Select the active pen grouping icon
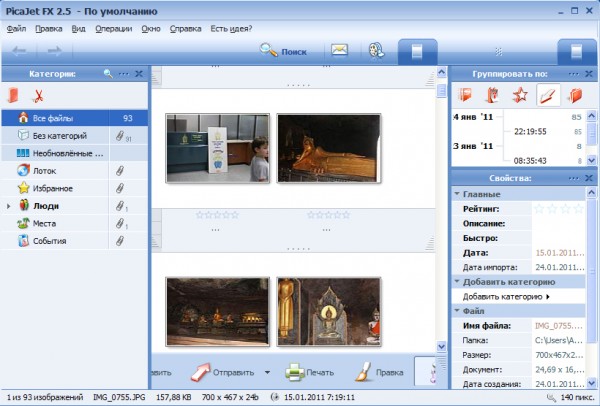Image resolution: width=600 pixels, height=406 pixels. 546,95
